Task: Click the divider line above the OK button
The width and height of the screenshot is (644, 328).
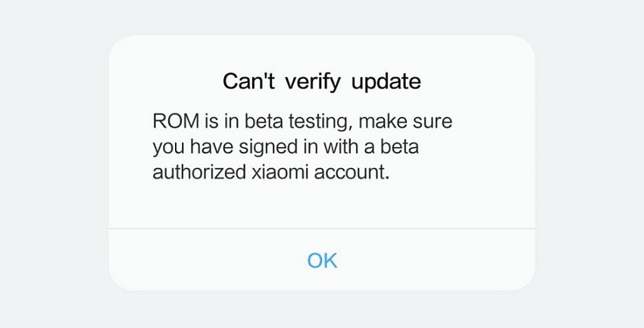Action: point(322,228)
